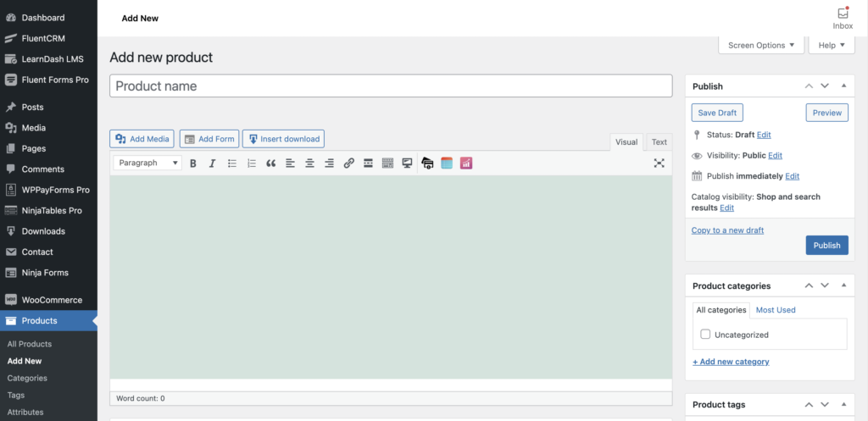Insert a Read More tag
This screenshot has height=421, width=868.
pos(368,163)
